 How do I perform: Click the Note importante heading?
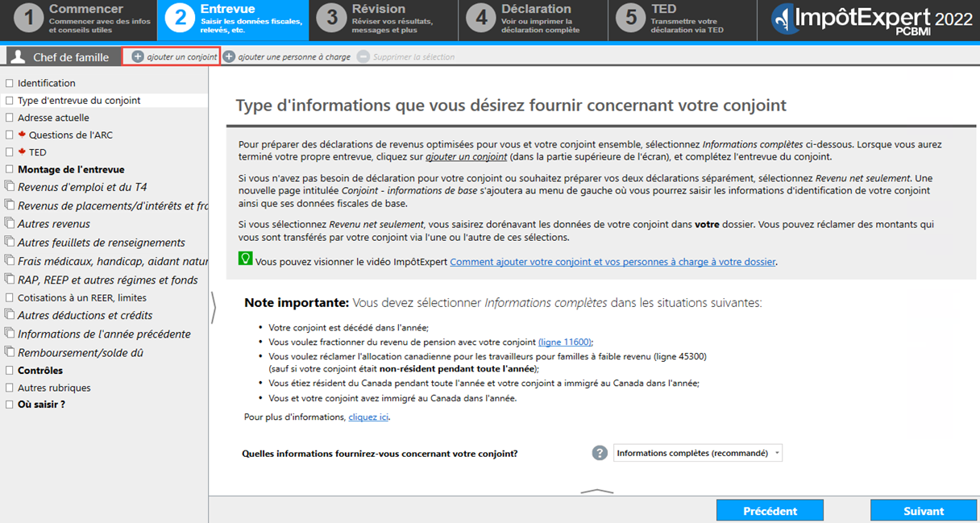[297, 303]
